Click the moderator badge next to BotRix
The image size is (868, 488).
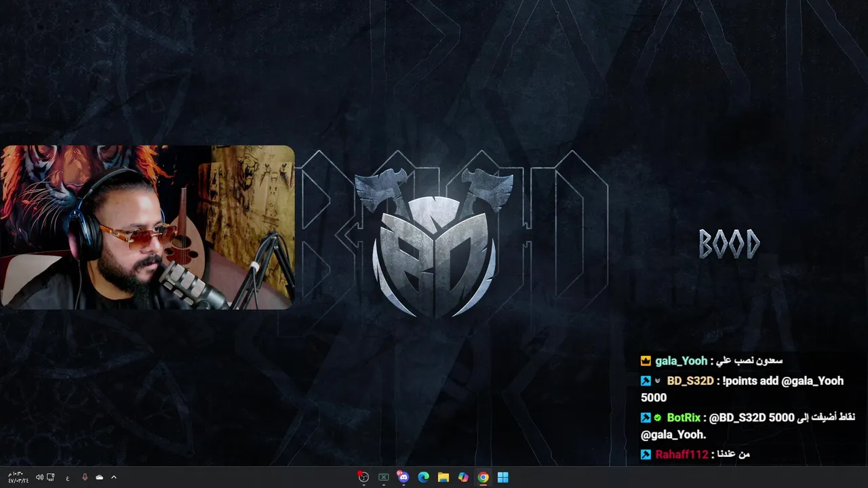pyautogui.click(x=646, y=418)
